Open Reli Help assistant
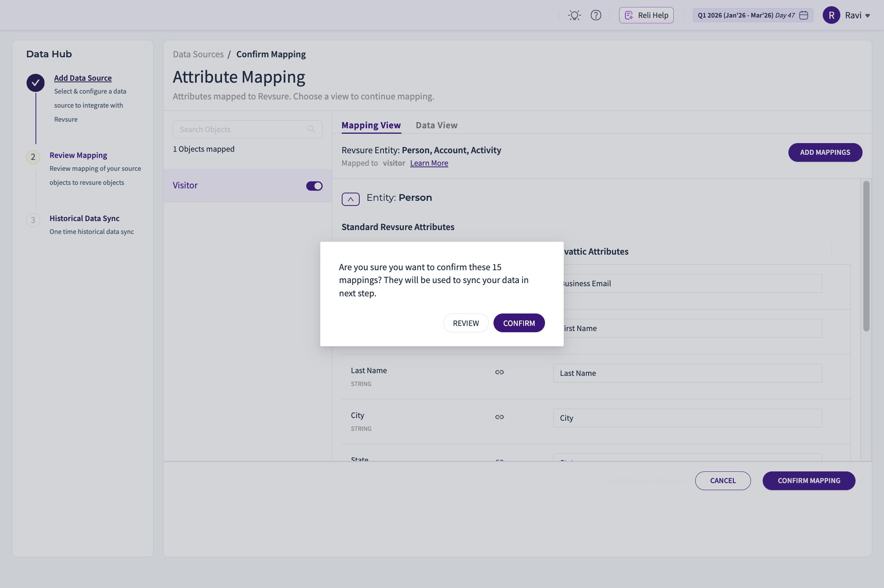The width and height of the screenshot is (884, 588). tap(646, 15)
